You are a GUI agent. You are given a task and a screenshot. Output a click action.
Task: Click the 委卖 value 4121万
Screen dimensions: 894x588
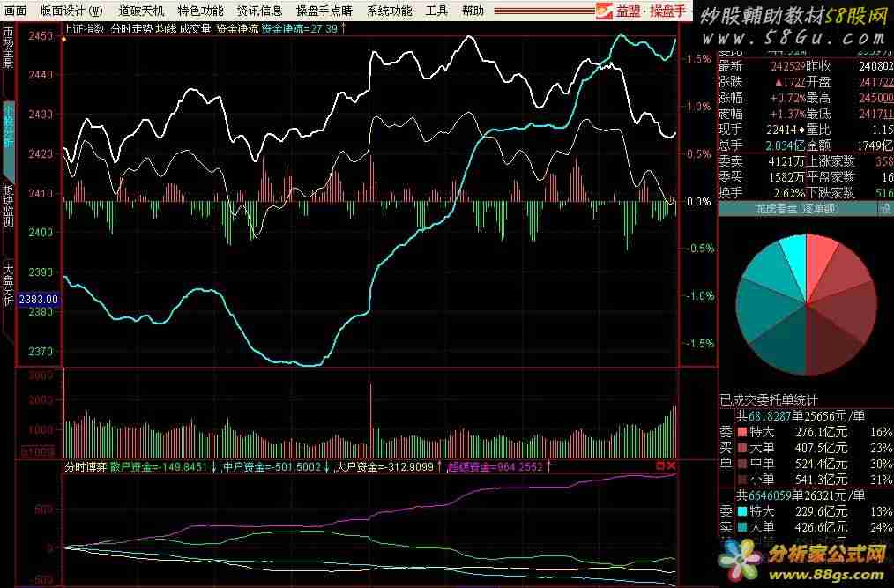786,162
